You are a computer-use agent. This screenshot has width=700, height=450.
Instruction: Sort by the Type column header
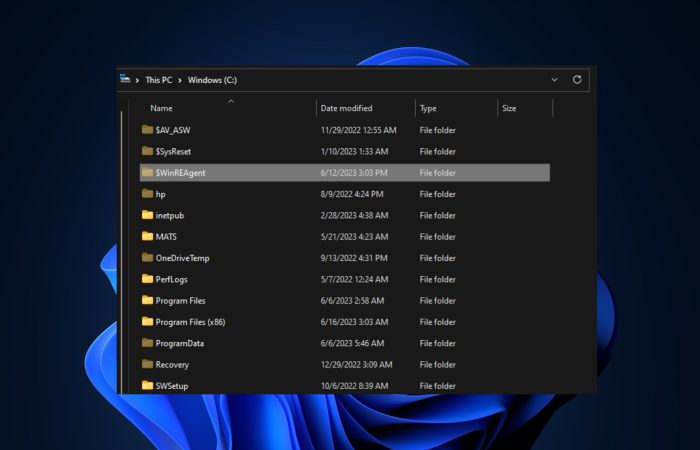[428, 108]
